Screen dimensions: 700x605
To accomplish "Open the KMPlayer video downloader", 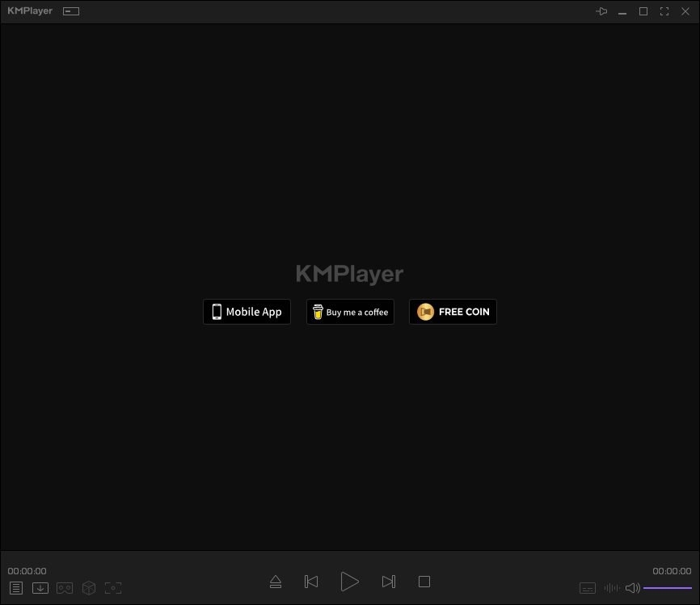I will [40, 588].
